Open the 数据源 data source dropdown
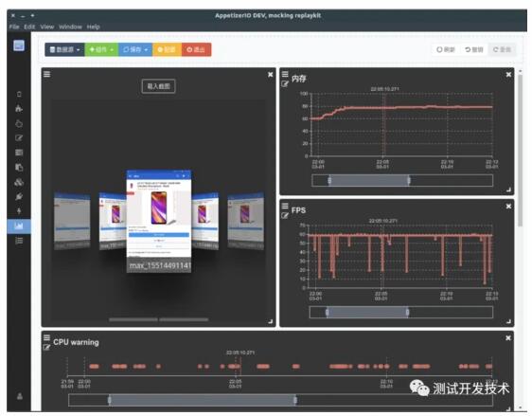The width and height of the screenshot is (532, 416). 64,49
